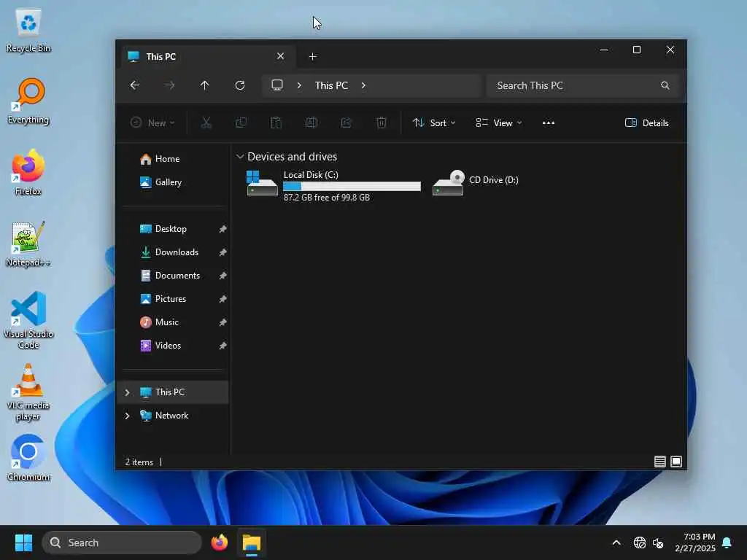Click the Share icon in toolbar
Viewport: 747px width, 560px height.
tap(347, 122)
